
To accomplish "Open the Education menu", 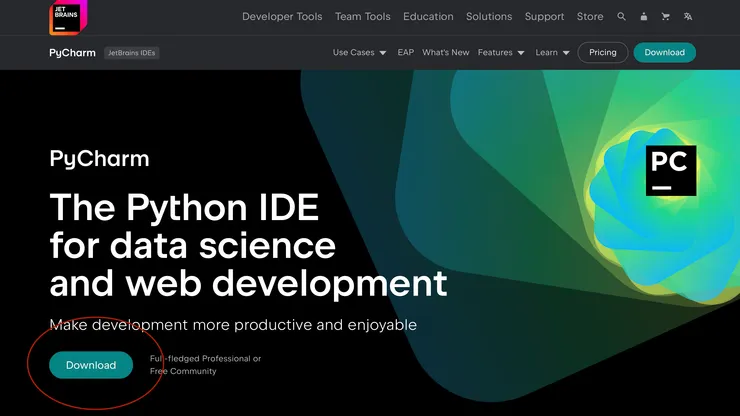I will [428, 17].
